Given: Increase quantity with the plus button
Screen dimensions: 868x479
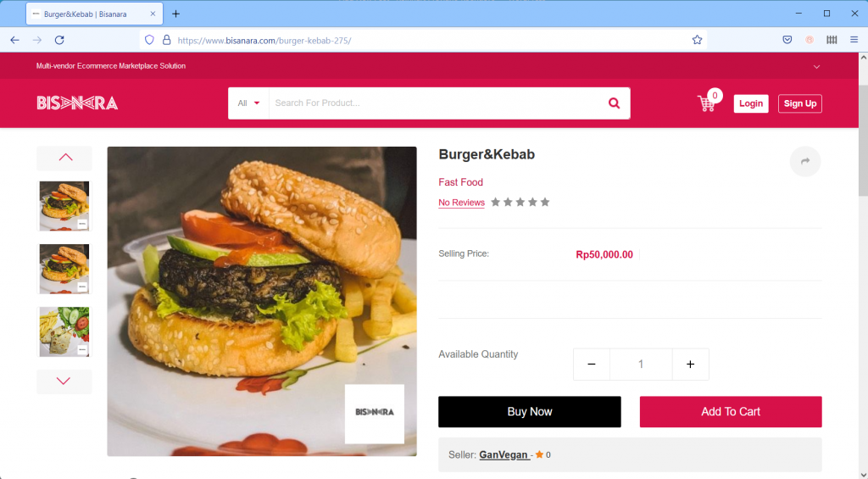Looking at the screenshot, I should 690,365.
